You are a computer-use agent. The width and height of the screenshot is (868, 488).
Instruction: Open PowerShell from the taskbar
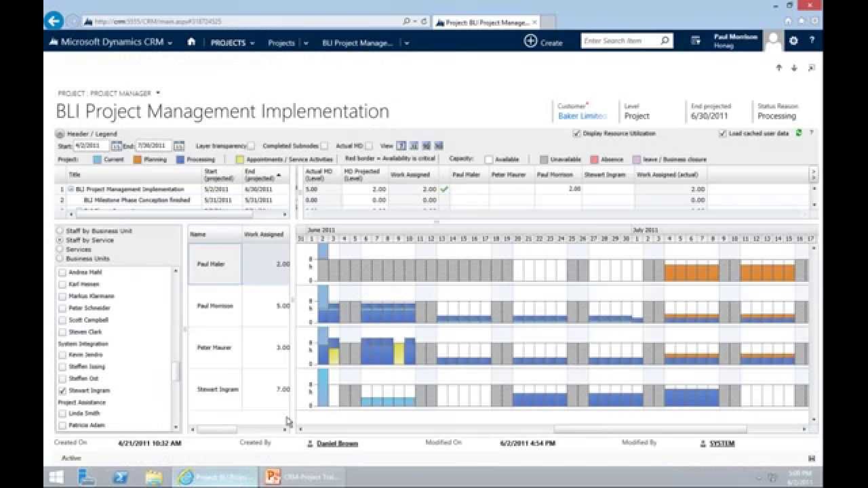point(120,476)
